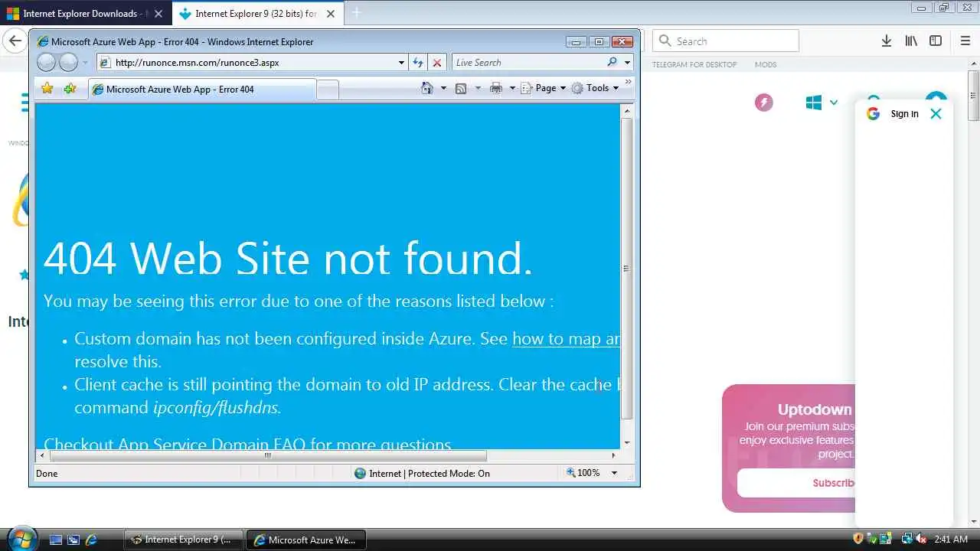The height and width of the screenshot is (551, 980).
Task: Close the Internet Explorer Downloads tab
Action: click(158, 14)
